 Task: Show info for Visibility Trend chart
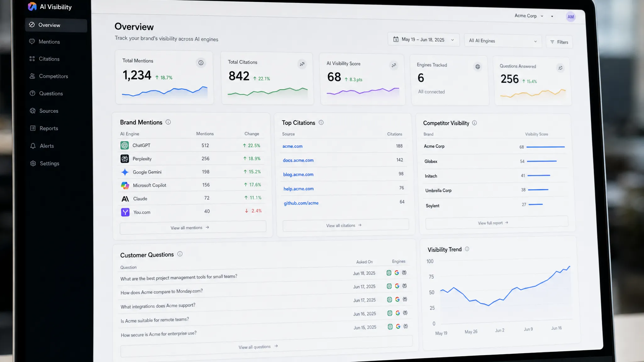click(467, 249)
